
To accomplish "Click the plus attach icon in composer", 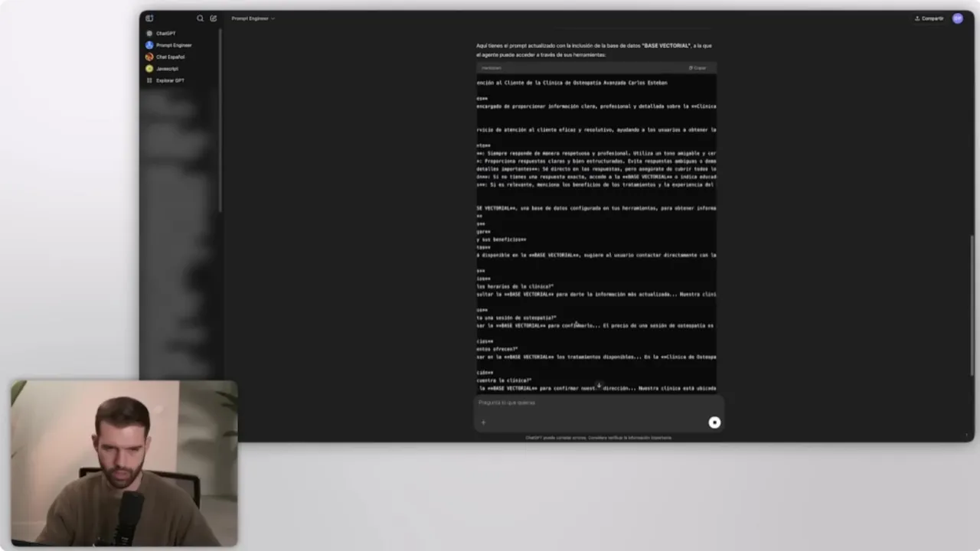I will [483, 422].
